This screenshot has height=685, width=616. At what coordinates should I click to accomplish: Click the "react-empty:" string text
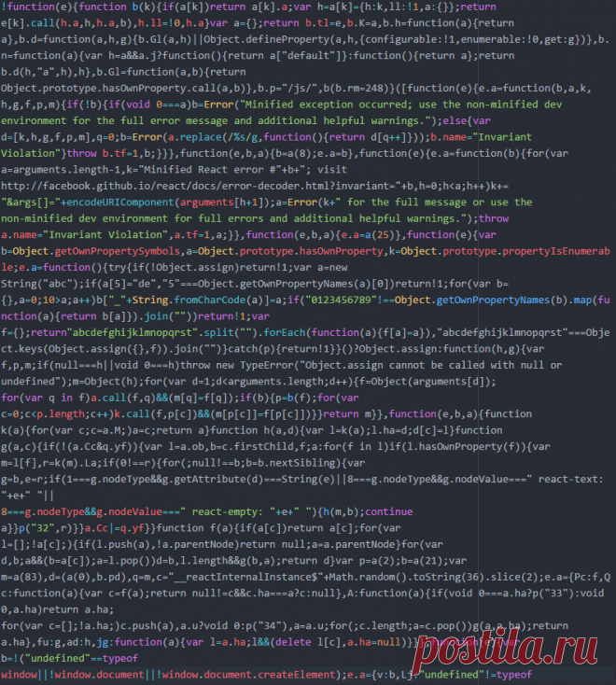click(228, 511)
